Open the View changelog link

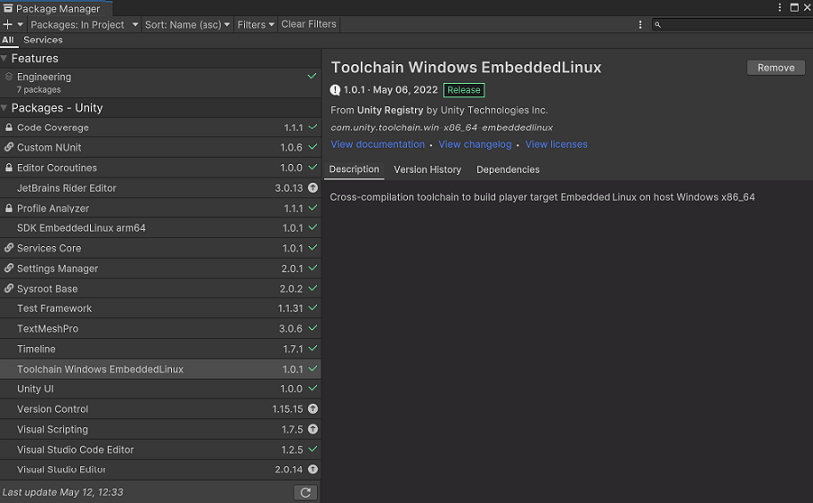[475, 144]
